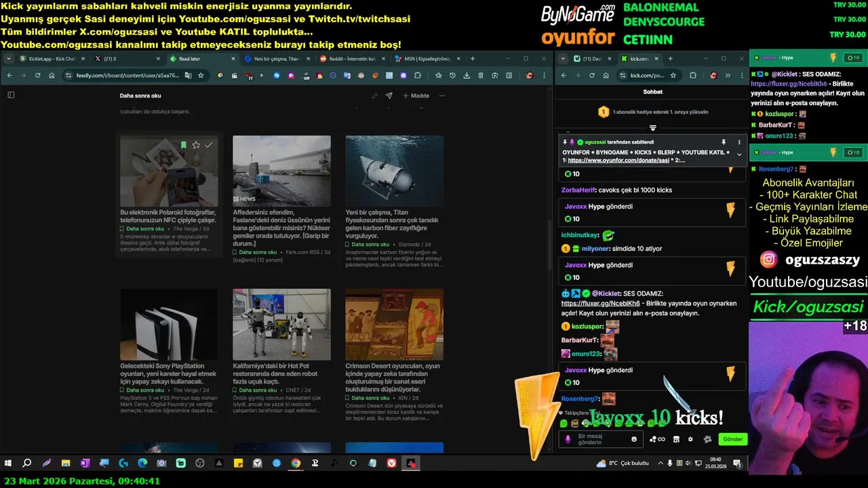The width and height of the screenshot is (868, 488).
Task: Mark the Polaroid article as read with the checkmark
Action: coord(209,145)
